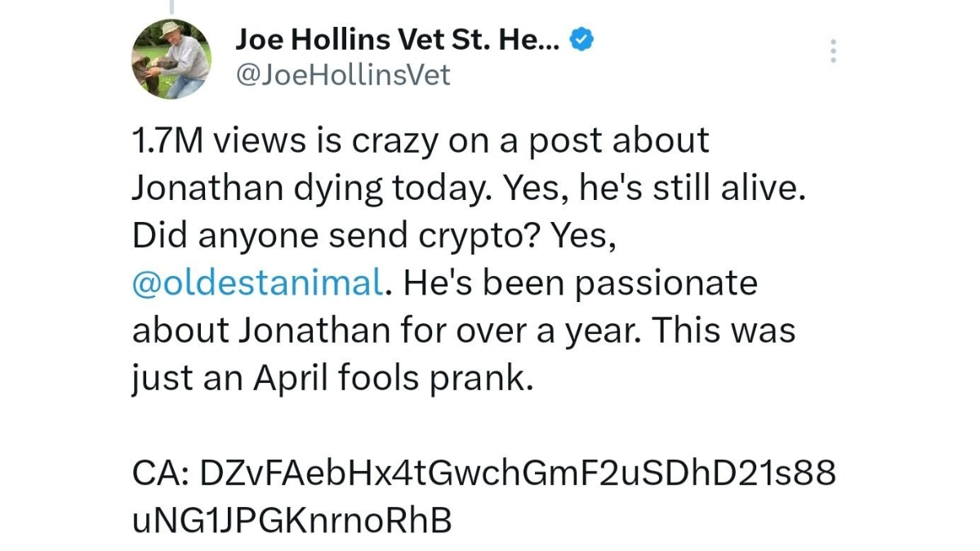
Task: Click the @oldestanimal mention link
Action: click(x=255, y=282)
